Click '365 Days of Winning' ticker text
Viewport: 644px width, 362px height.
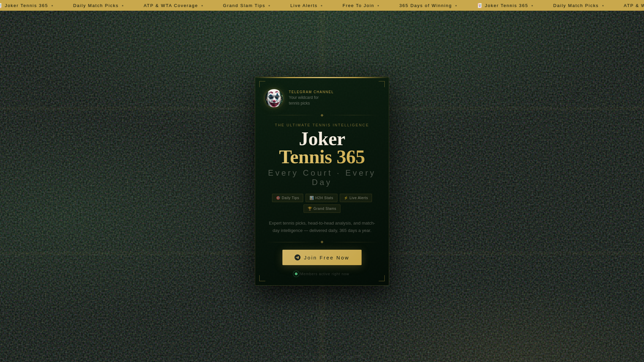425,5
